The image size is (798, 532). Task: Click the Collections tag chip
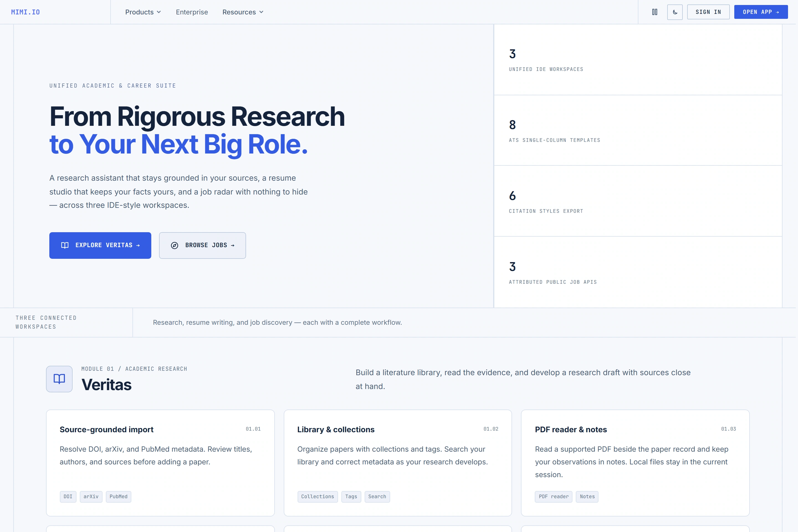(x=318, y=497)
